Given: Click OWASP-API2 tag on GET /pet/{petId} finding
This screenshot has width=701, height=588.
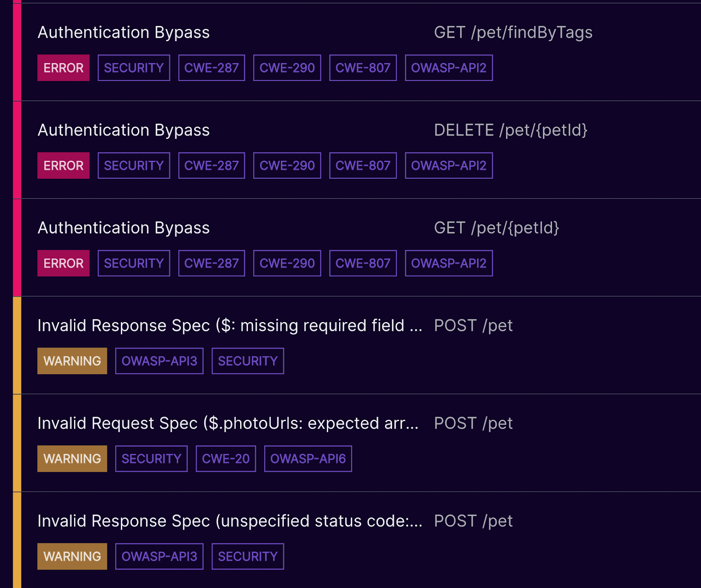Looking at the screenshot, I should point(449,263).
